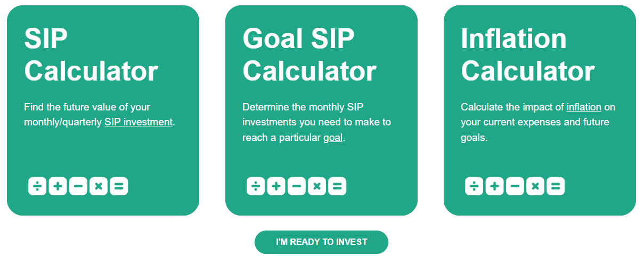Image resolution: width=644 pixels, height=262 pixels.
Task: Follow the underlined "goal" link
Action: coord(333,138)
